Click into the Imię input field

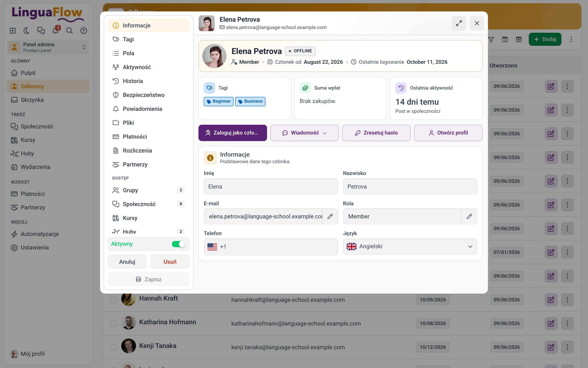[271, 187]
